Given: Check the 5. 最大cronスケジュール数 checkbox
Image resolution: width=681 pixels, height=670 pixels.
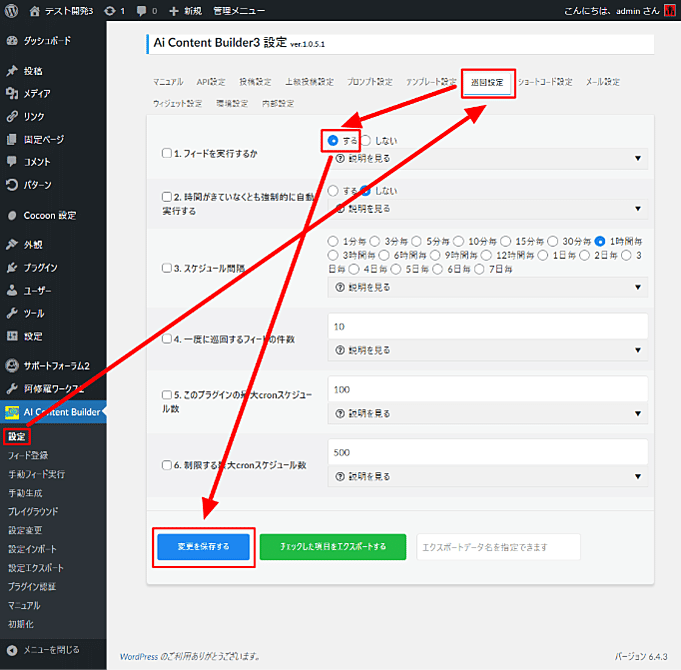Looking at the screenshot, I should (x=167, y=395).
